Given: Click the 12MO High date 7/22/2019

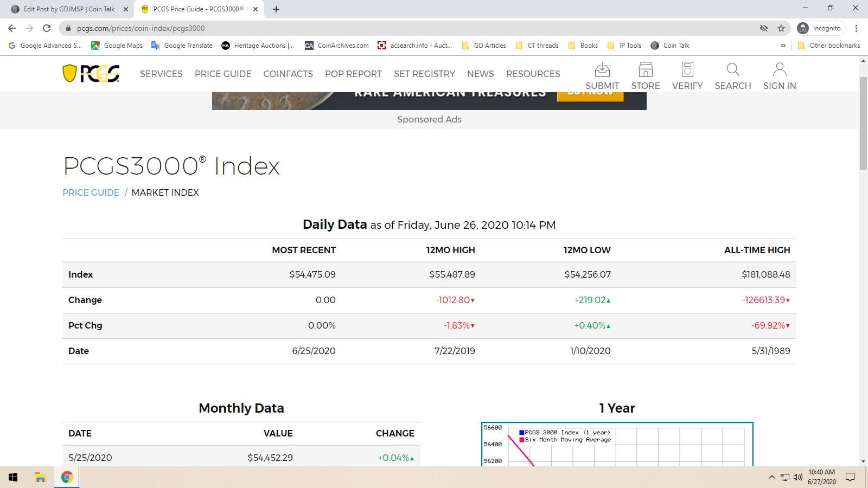Looking at the screenshot, I should (x=455, y=351).
